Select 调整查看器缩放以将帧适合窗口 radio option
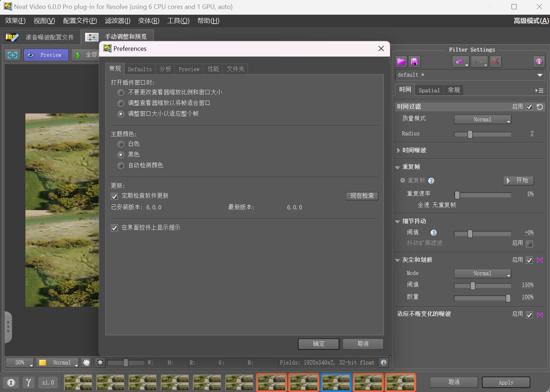Screen dimensions: 550x392 point(121,103)
